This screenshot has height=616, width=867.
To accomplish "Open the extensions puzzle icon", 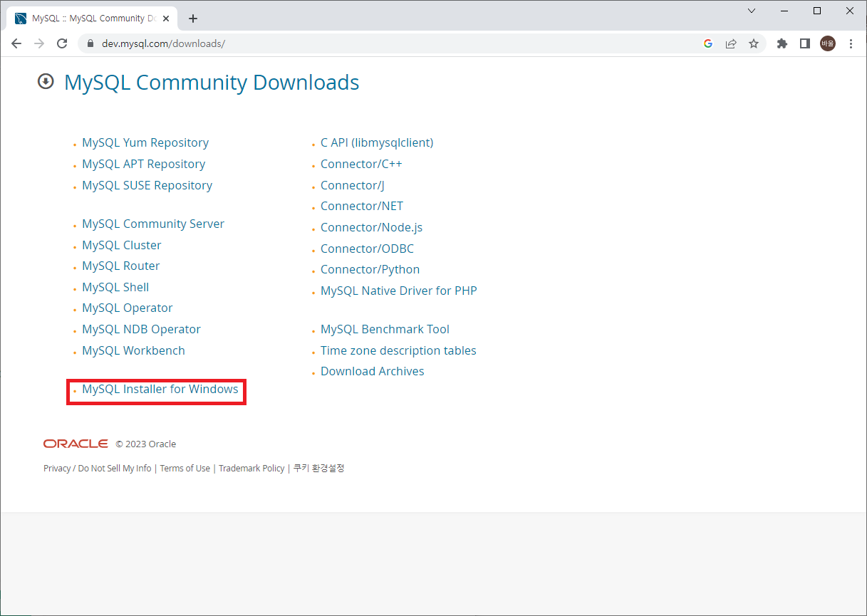I will pos(782,43).
